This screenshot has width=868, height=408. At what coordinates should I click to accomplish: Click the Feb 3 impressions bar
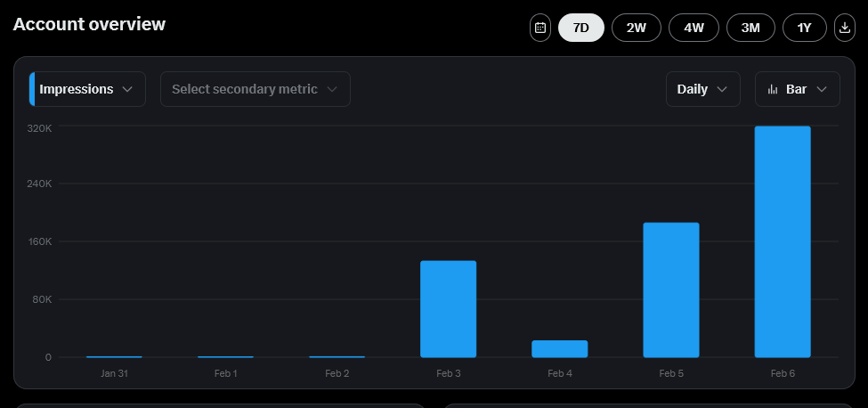(x=449, y=309)
